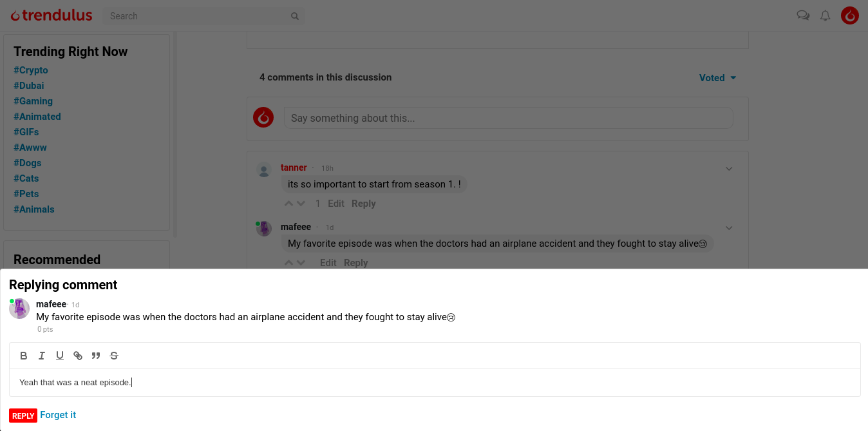Image resolution: width=868 pixels, height=431 pixels.
Task: Open the #Awww trending tag
Action: [30, 148]
